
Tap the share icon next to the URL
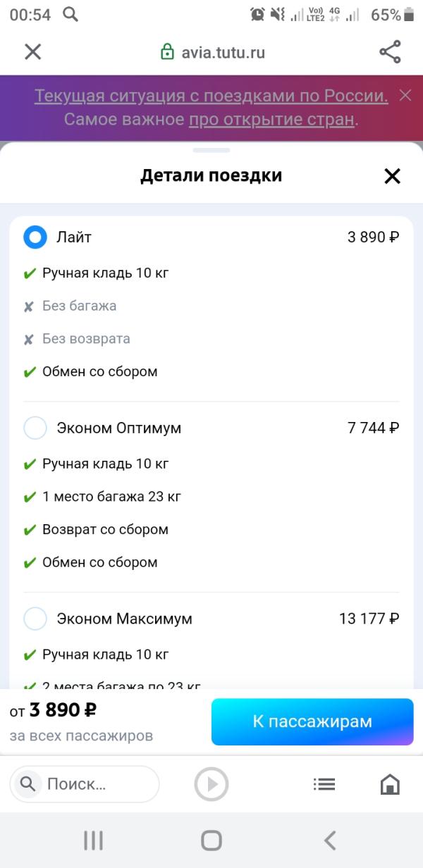[390, 51]
